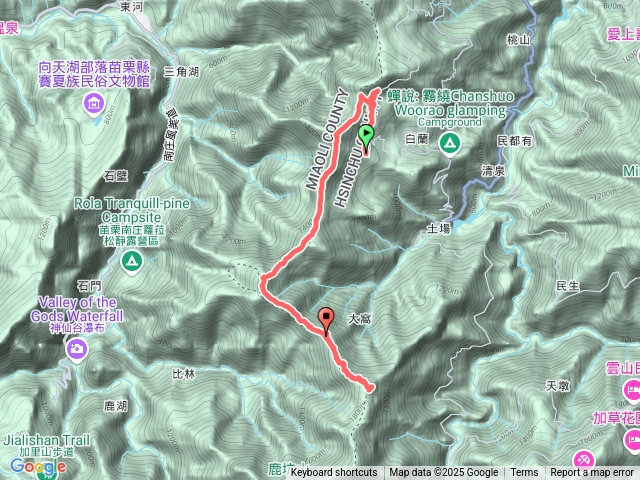Click the 向天湖部落 museum text label
The width and height of the screenshot is (640, 480).
94,74
